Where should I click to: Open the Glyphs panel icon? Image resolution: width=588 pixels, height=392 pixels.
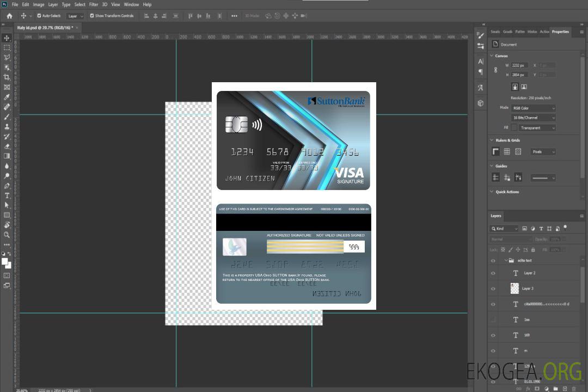481,88
